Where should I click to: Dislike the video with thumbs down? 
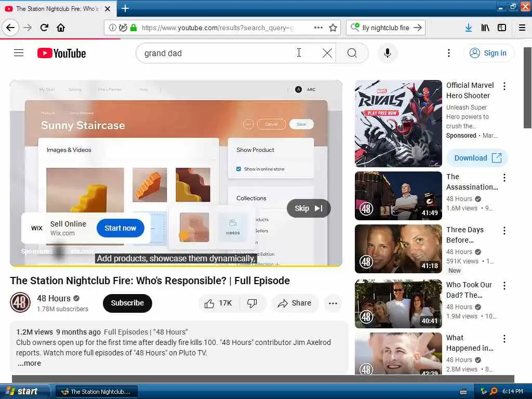click(x=252, y=303)
